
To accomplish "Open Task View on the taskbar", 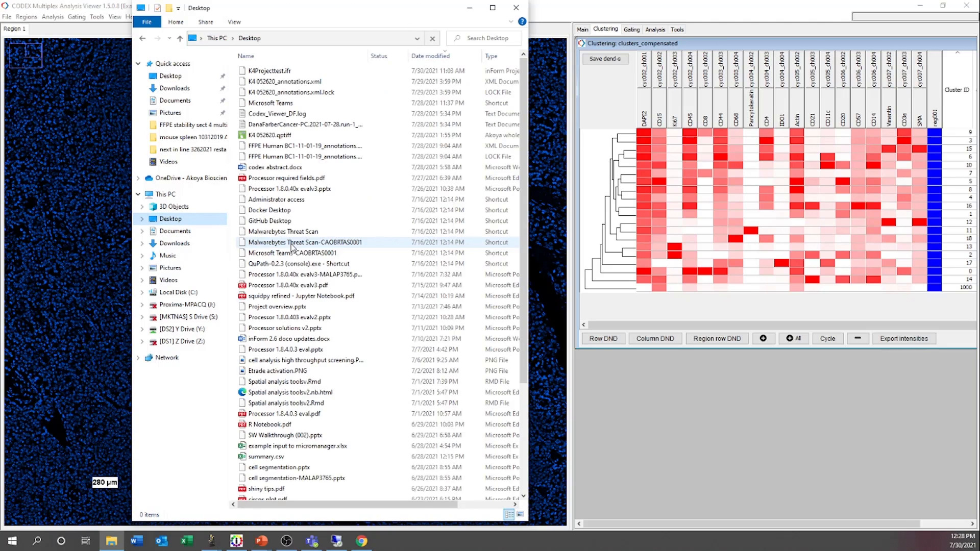I will tap(86, 541).
